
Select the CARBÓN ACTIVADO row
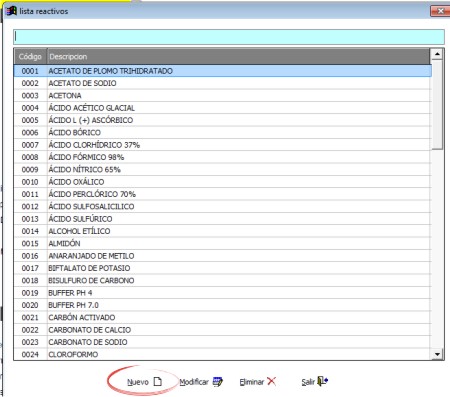click(222, 318)
